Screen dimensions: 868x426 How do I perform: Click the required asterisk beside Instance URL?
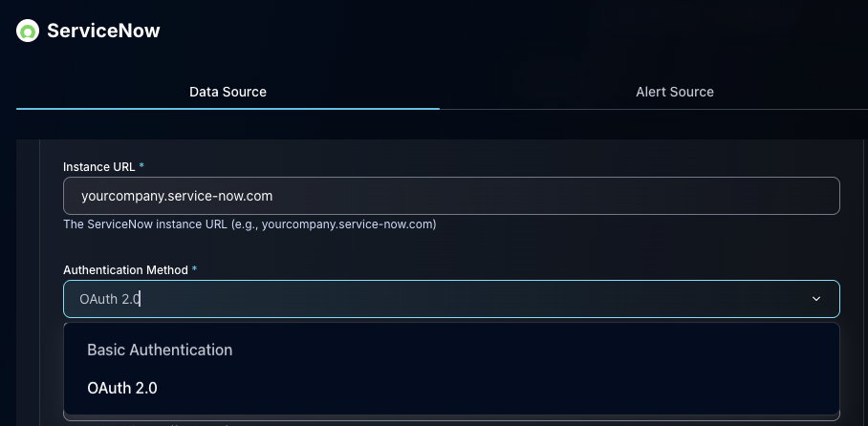point(142,166)
